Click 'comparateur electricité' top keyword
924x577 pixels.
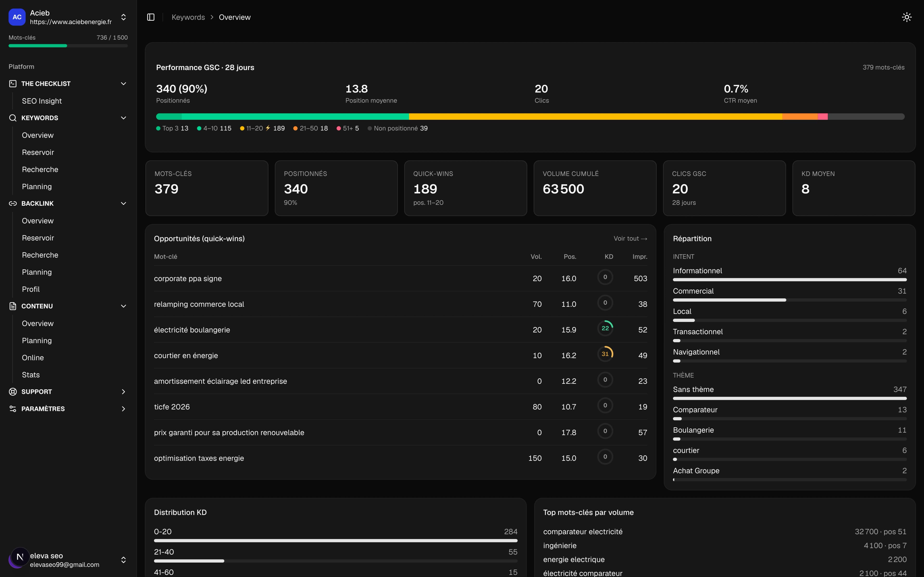(x=583, y=532)
